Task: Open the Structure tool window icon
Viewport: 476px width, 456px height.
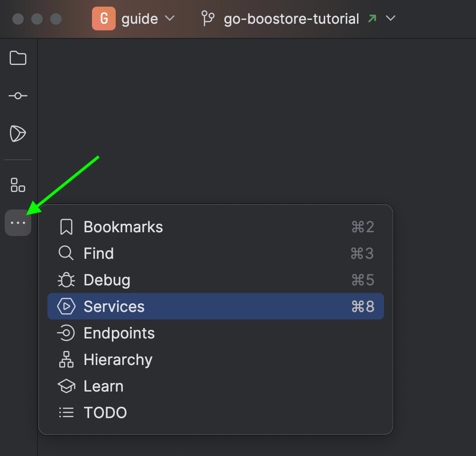Action: (x=18, y=185)
